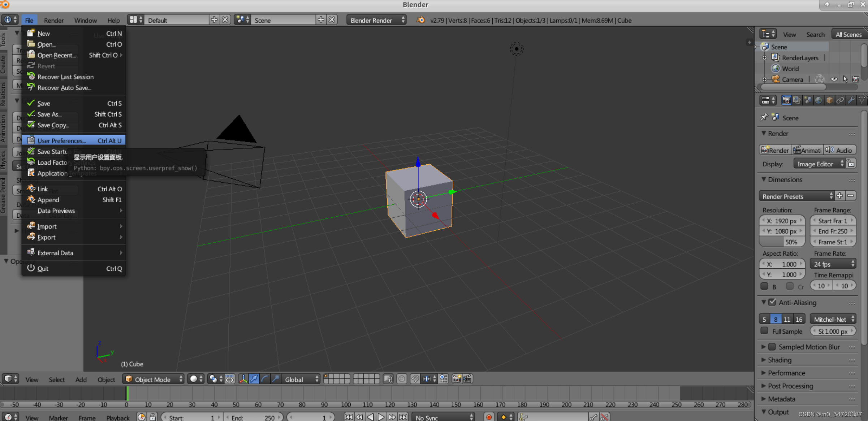Open the Object Mode dropdown
The image size is (868, 421).
tap(153, 379)
